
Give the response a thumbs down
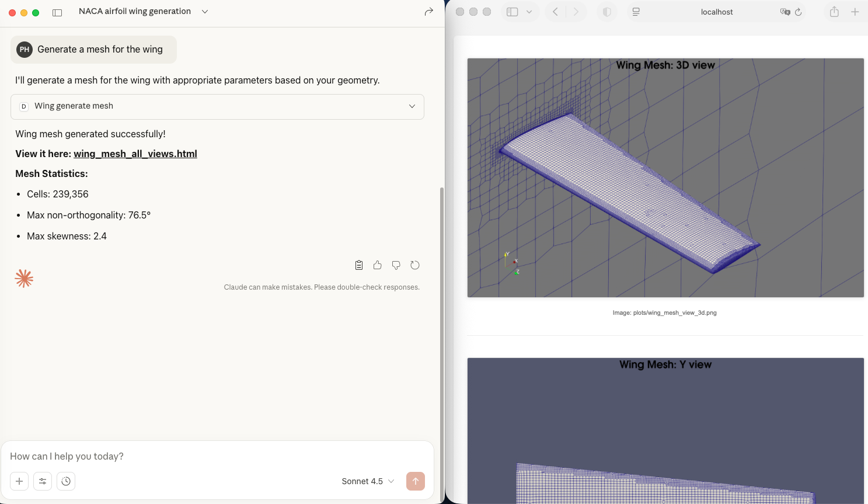click(396, 265)
